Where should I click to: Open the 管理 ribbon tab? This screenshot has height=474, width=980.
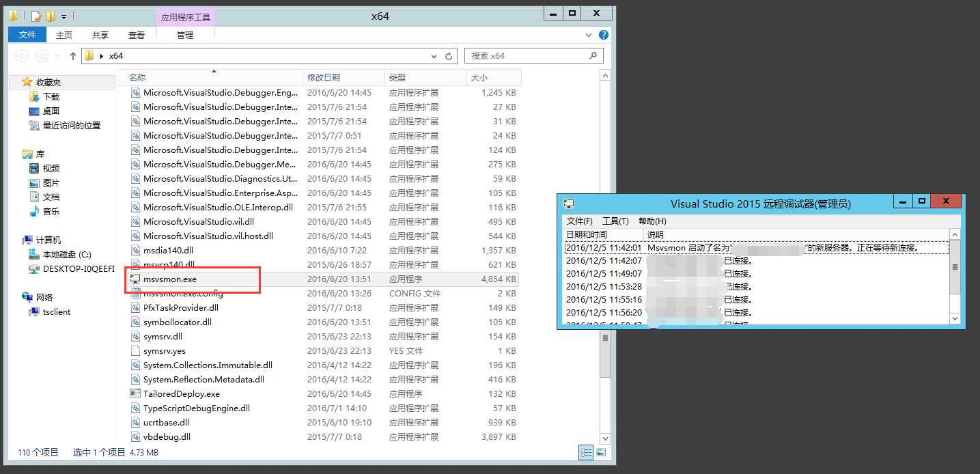click(185, 35)
